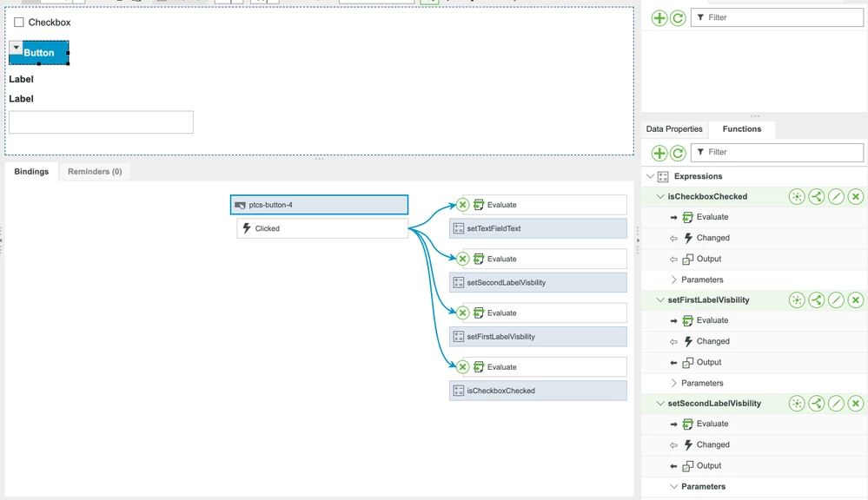
Task: Remove the setFirstLabelVisibility Evaluate binding
Action: (x=463, y=313)
